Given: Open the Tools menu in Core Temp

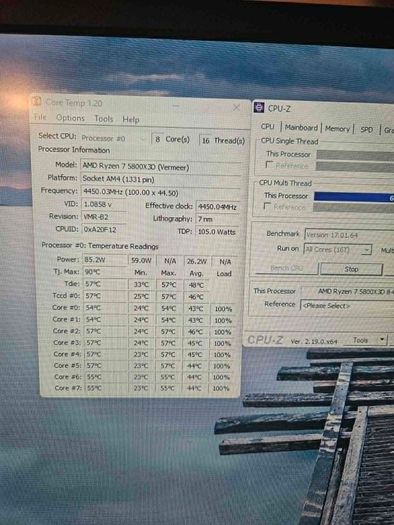Looking at the screenshot, I should coord(104,119).
